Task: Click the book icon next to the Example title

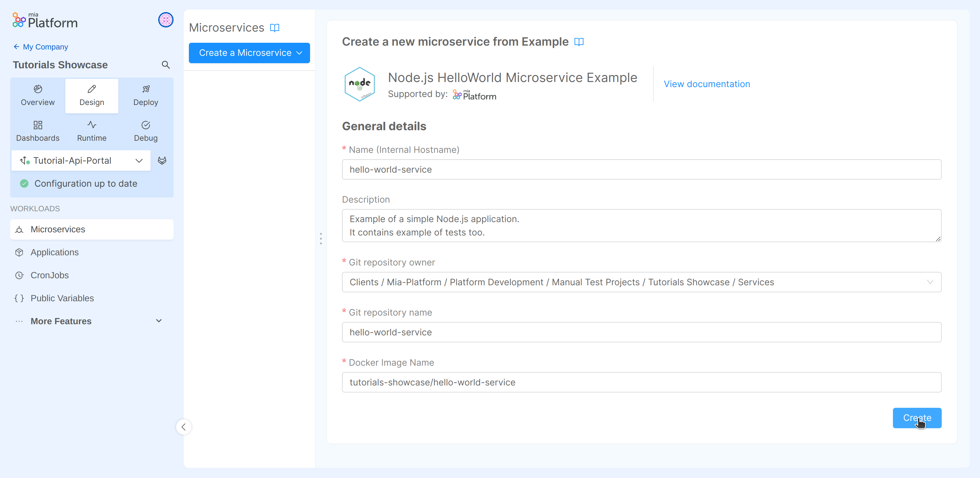Action: [579, 42]
